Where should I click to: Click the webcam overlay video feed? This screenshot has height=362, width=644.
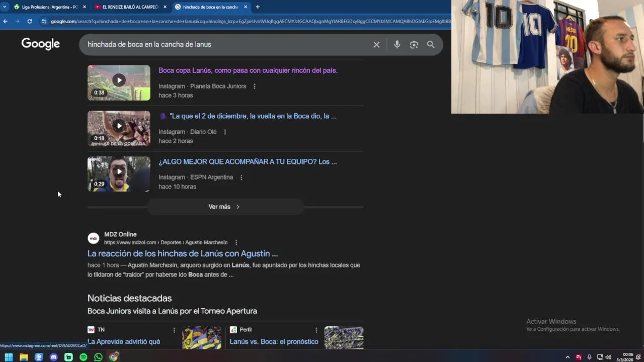547,57
